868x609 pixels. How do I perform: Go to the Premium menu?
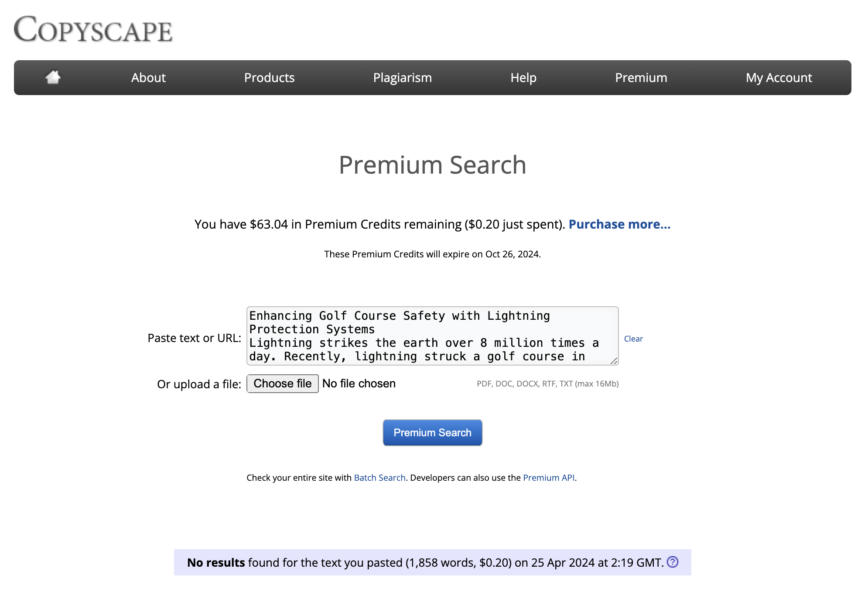[x=641, y=78]
